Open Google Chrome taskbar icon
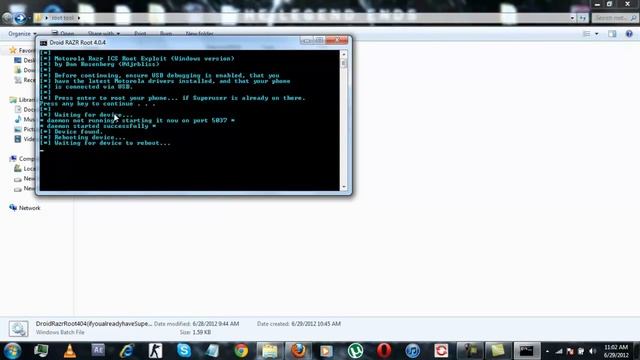640x360 pixels. tap(241, 351)
